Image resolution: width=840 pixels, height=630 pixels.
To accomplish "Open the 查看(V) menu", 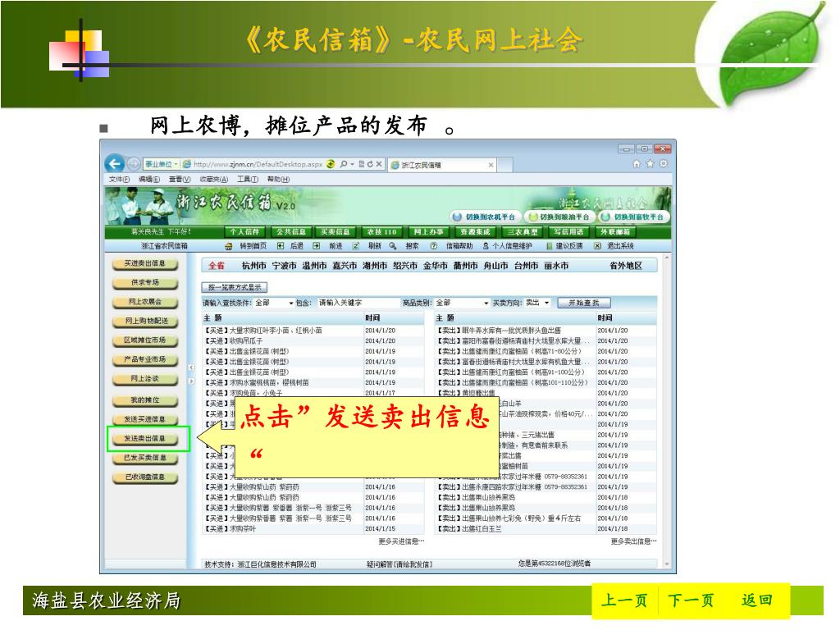I will click(x=180, y=180).
